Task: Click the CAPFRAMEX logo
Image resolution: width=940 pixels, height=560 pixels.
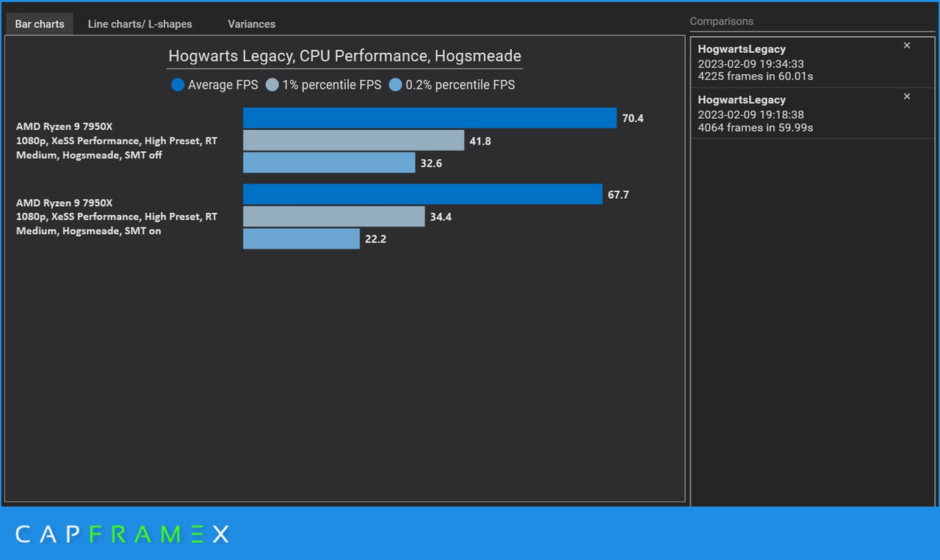Action: pyautogui.click(x=122, y=534)
